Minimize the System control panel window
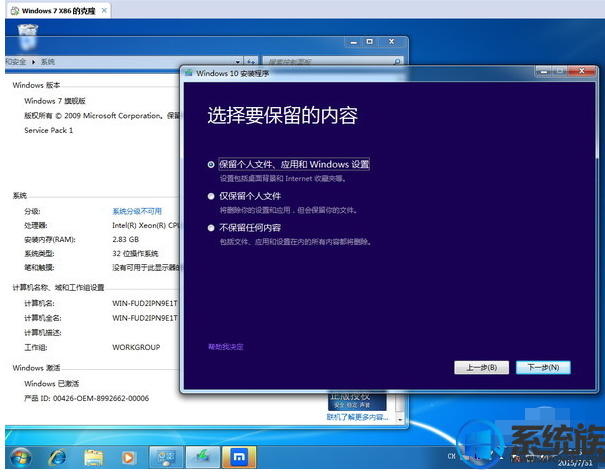 point(353,42)
